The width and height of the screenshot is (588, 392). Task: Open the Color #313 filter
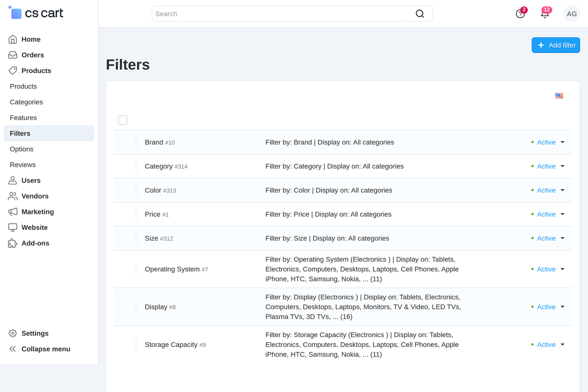pyautogui.click(x=160, y=190)
